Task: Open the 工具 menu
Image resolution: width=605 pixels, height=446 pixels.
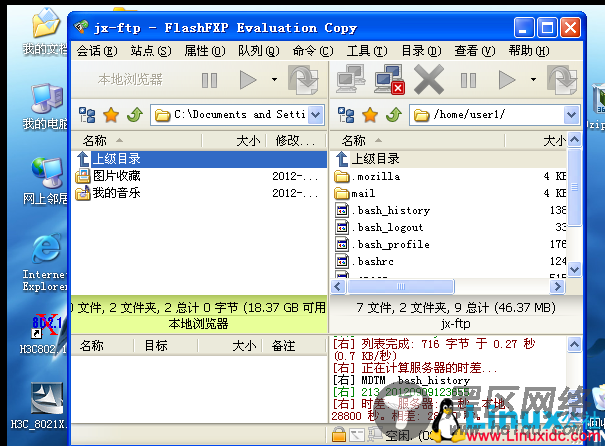Action: tap(367, 51)
